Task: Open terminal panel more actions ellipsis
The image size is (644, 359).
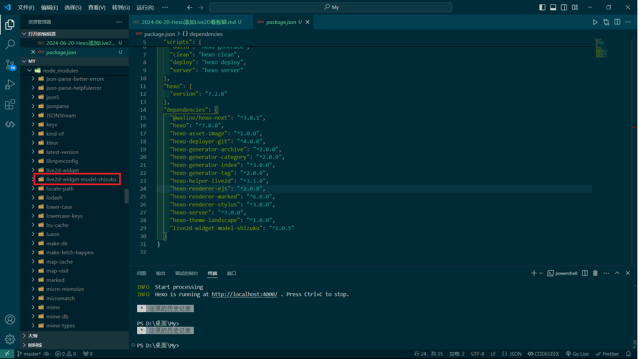Action: (606, 273)
